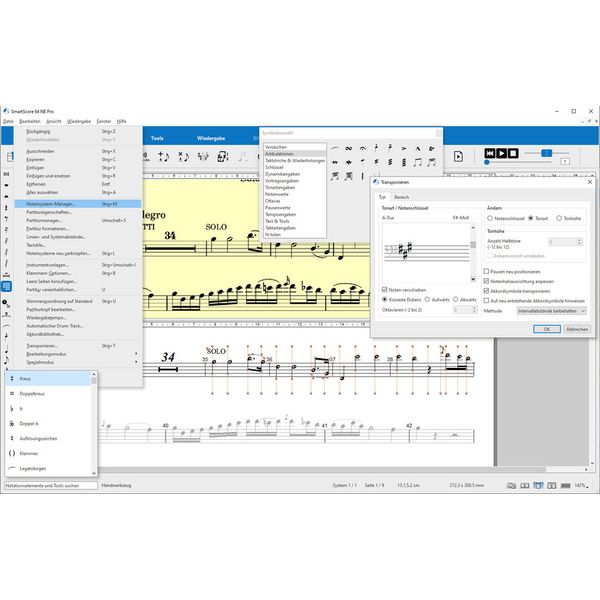Screen dimensions: 600x600
Task: Select the Aufwärts radio option
Action: tap(427, 300)
